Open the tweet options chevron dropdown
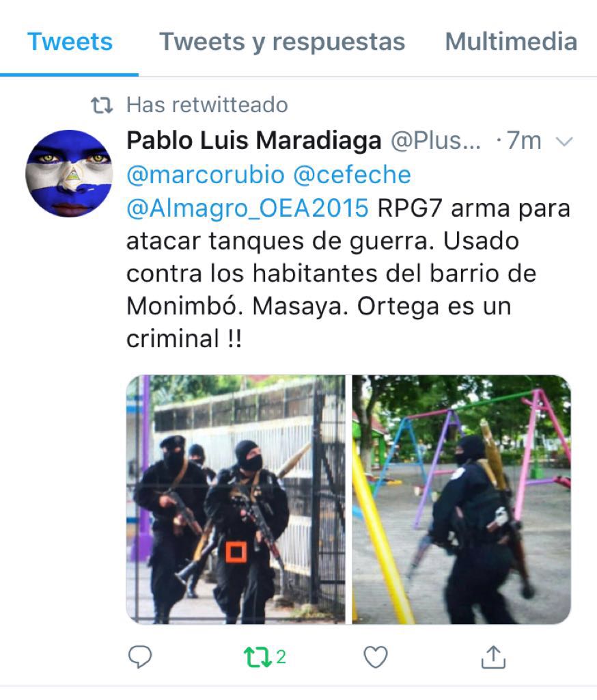The width and height of the screenshot is (597, 700). pos(564,142)
